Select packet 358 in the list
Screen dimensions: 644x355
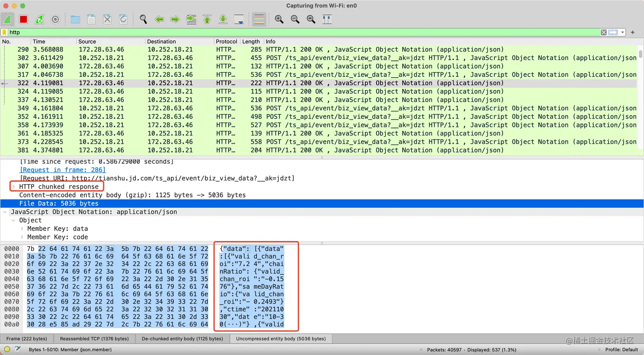point(319,125)
